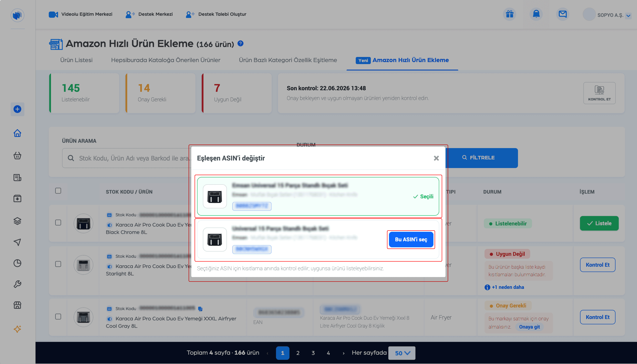Click the gift icon in the header
Viewport: 637px width, 364px height.
(509, 14)
